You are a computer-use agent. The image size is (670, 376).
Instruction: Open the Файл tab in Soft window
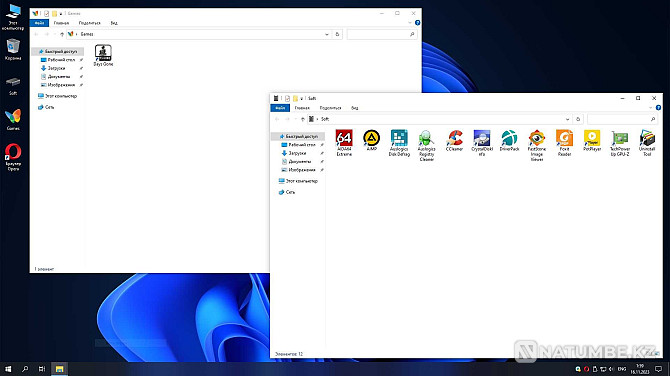[280, 108]
